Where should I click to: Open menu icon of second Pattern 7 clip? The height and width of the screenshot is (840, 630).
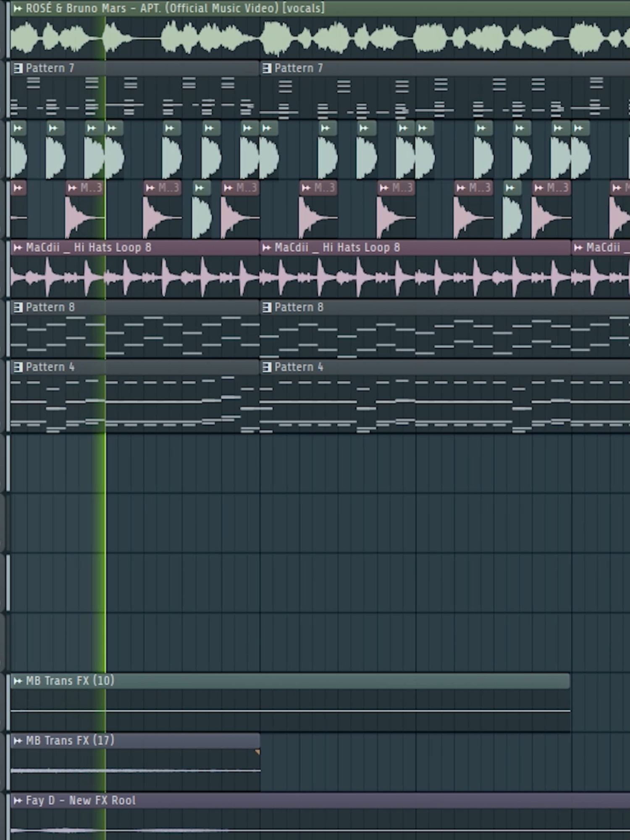tap(267, 68)
